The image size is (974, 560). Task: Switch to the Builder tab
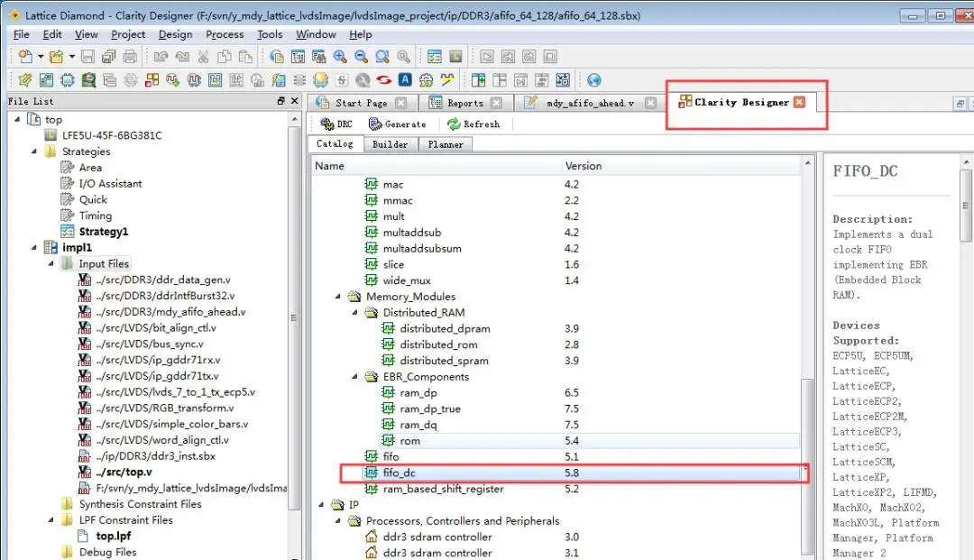point(390,144)
